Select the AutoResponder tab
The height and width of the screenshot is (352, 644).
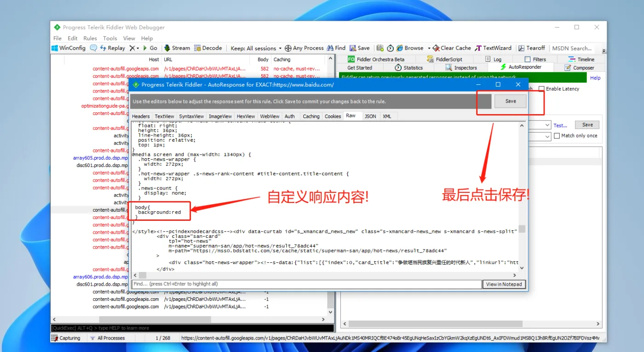point(521,67)
